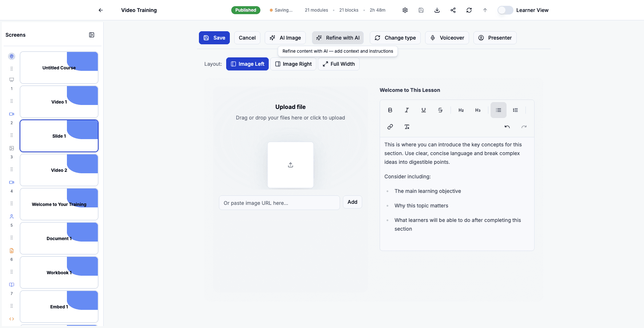
Task: Click Refine with AI
Action: pyautogui.click(x=337, y=37)
